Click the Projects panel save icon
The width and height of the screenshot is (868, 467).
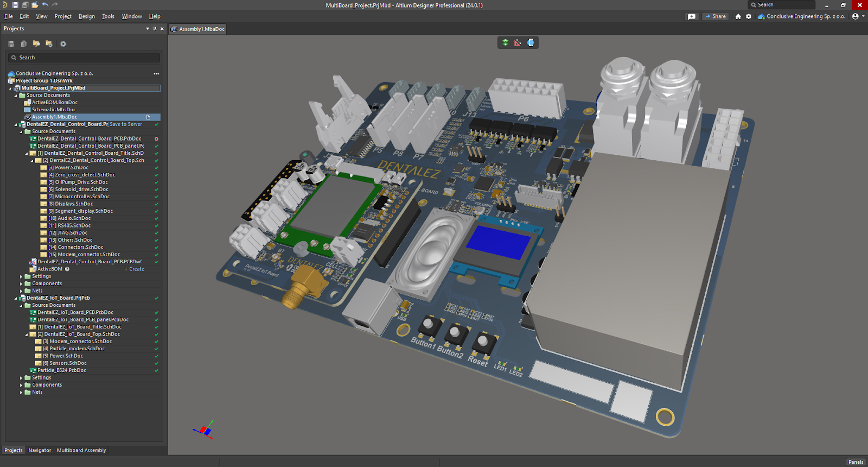[11, 44]
